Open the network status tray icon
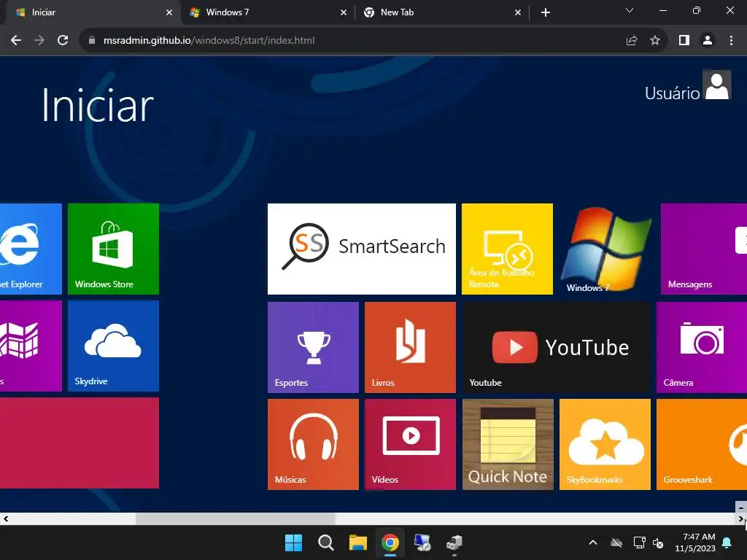The image size is (747, 560). (x=639, y=542)
